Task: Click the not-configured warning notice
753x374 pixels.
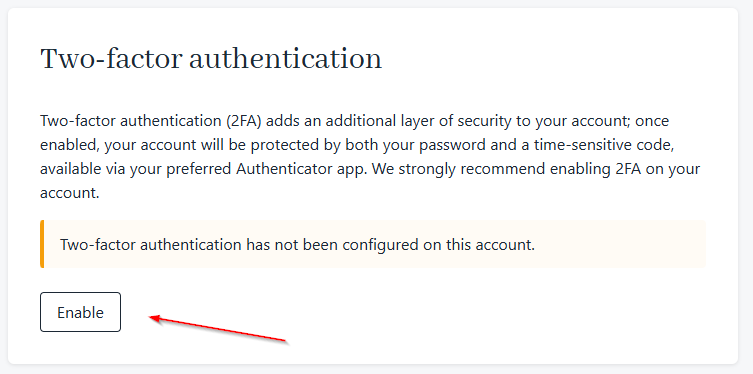Action: click(373, 244)
